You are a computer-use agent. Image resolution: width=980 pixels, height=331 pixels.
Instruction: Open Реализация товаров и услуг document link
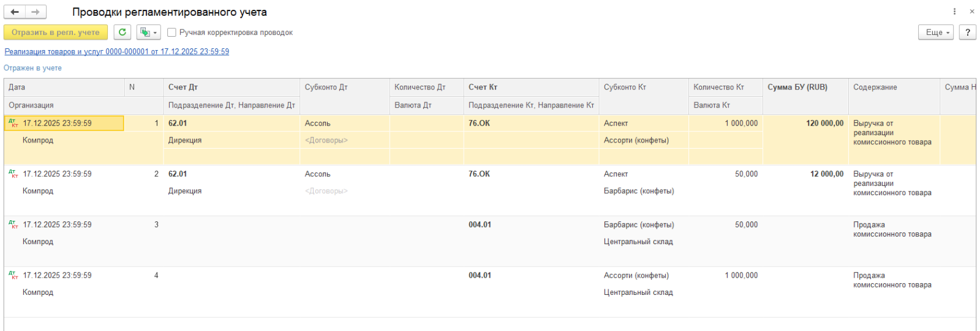click(x=116, y=52)
